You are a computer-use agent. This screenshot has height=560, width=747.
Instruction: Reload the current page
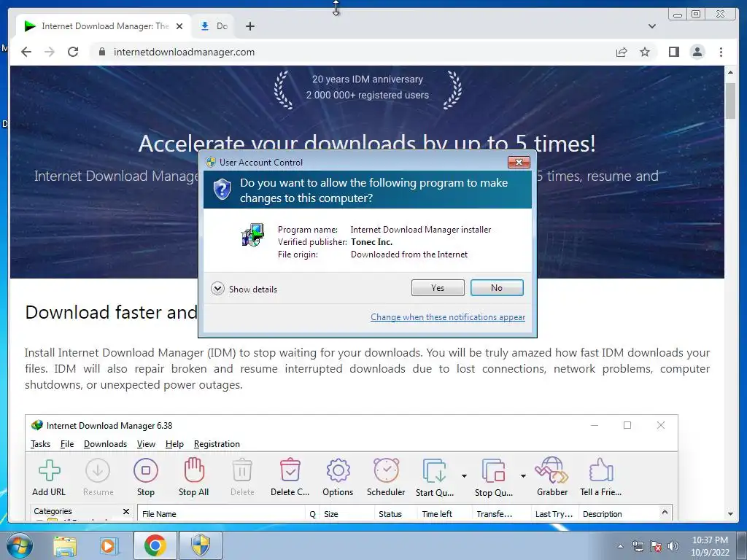(x=73, y=52)
